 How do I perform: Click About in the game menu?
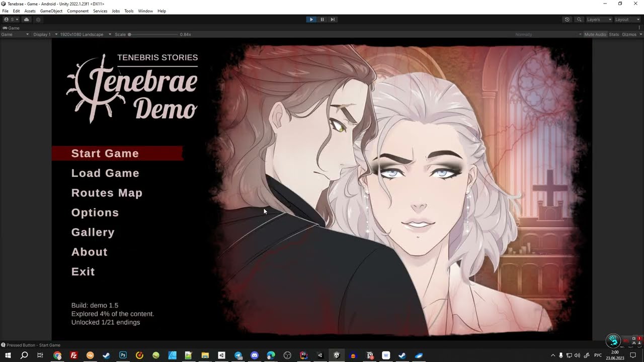(90, 252)
